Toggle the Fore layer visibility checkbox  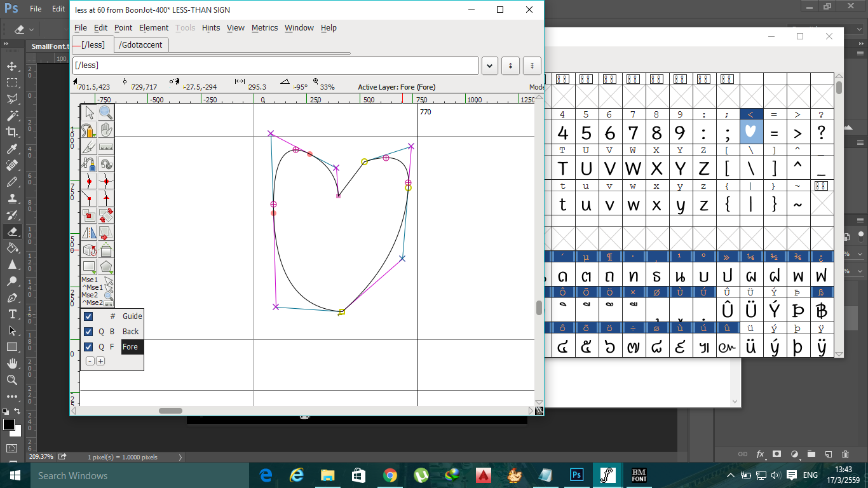tap(89, 347)
